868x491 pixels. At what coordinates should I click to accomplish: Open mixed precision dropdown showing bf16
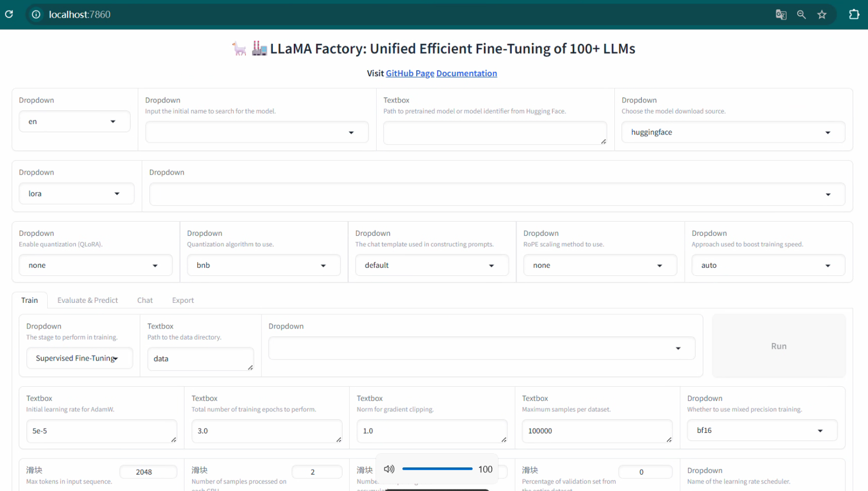(762, 431)
